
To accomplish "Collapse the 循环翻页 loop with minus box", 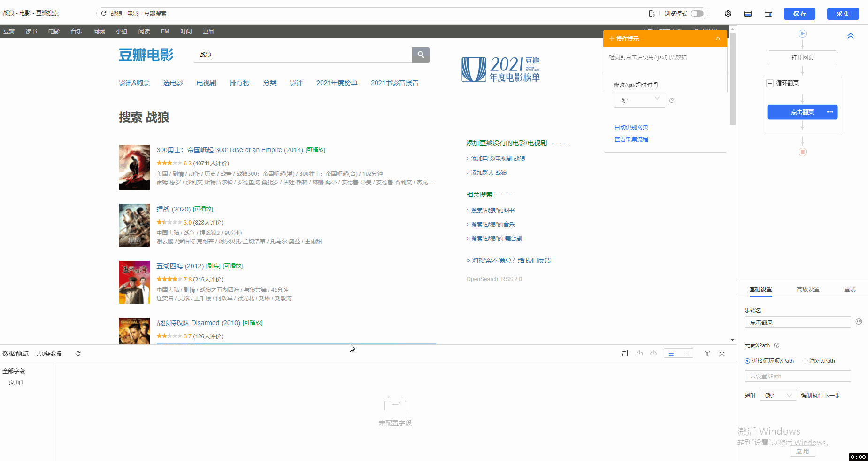I will click(770, 83).
